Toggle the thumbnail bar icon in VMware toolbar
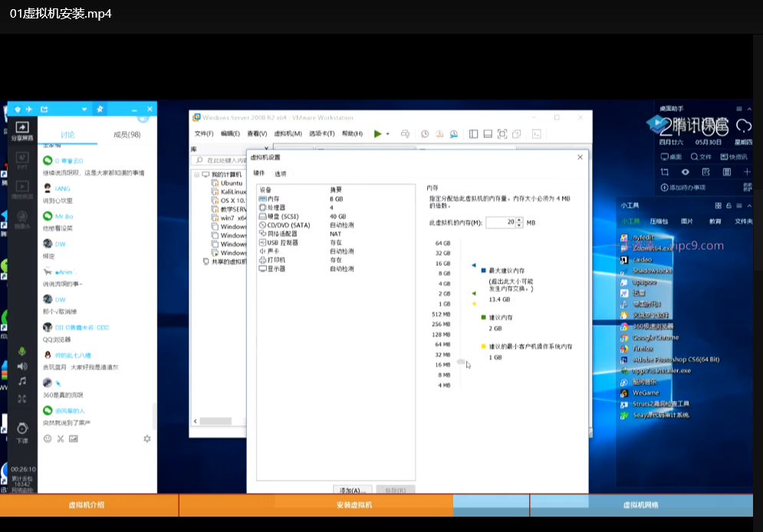The width and height of the screenshot is (763, 532). 488,133
